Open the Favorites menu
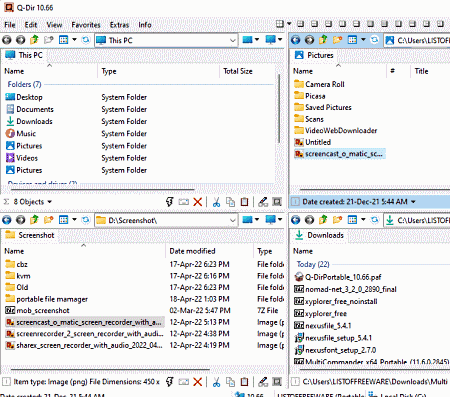Screen dimensions: 450x397 click(86, 25)
